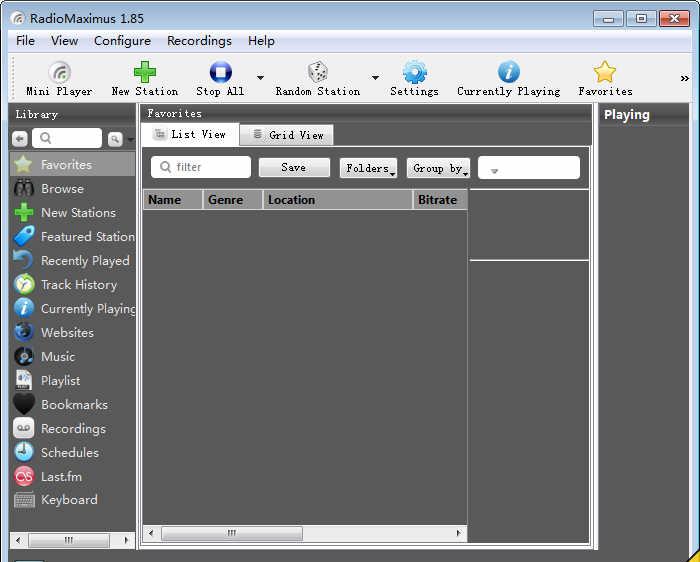Open the Configure menu
Image resolution: width=700 pixels, height=562 pixels.
[x=122, y=41]
